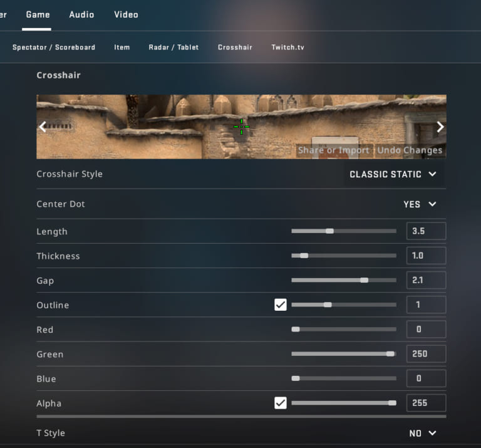Open the T Style dropdown
481x448 pixels.
pos(422,433)
